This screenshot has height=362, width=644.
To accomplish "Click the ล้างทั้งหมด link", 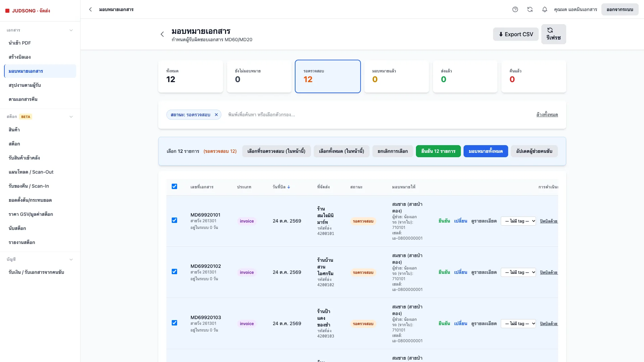I will pyautogui.click(x=547, y=115).
